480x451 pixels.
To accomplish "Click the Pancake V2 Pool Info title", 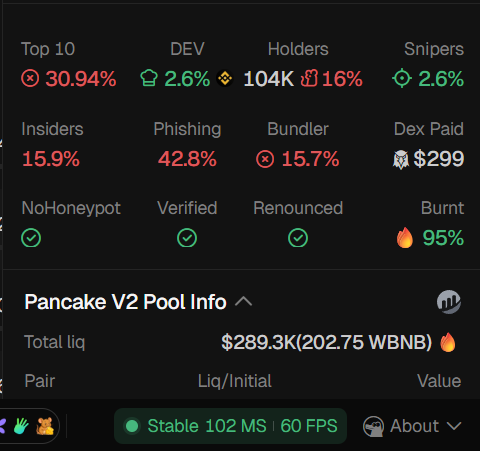I will [x=125, y=302].
